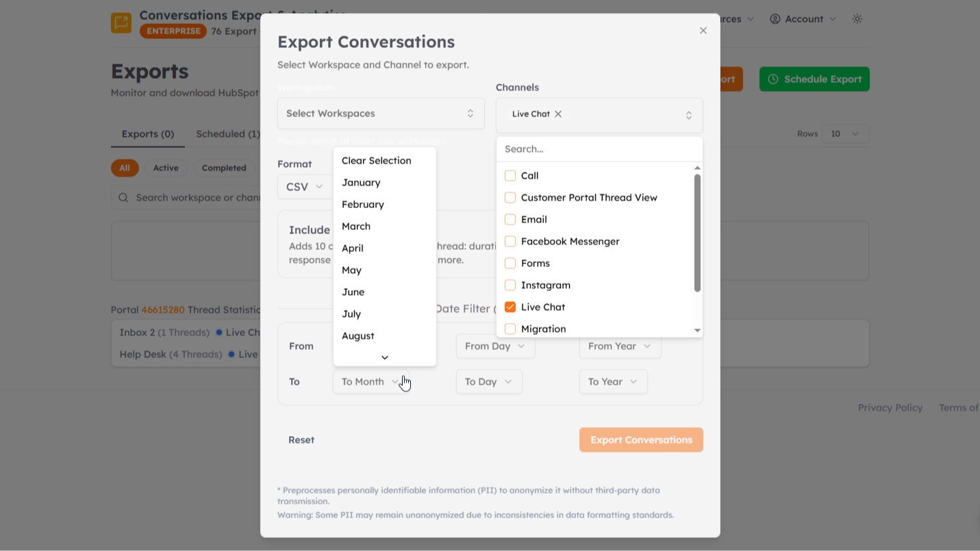
Task: Check the Call channel checkbox
Action: (510, 176)
